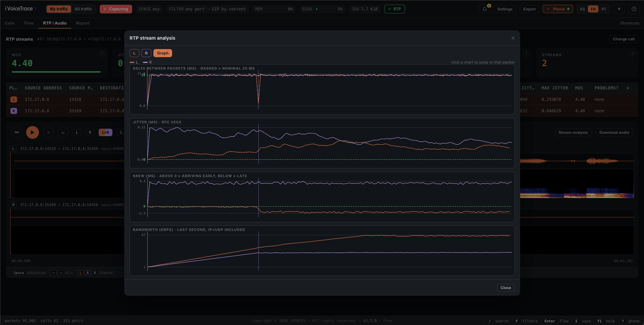This screenshot has height=325, width=644.
Task: Switch language to EN
Action: click(x=593, y=9)
